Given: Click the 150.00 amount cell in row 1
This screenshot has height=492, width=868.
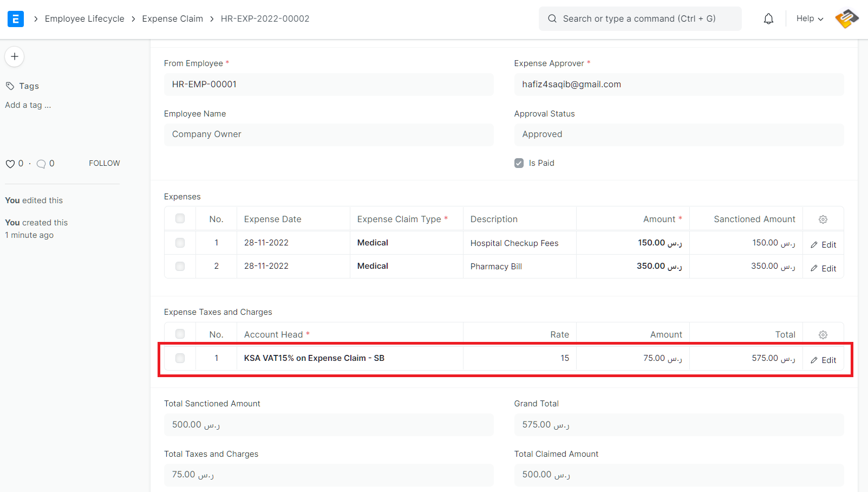Looking at the screenshot, I should (633, 243).
